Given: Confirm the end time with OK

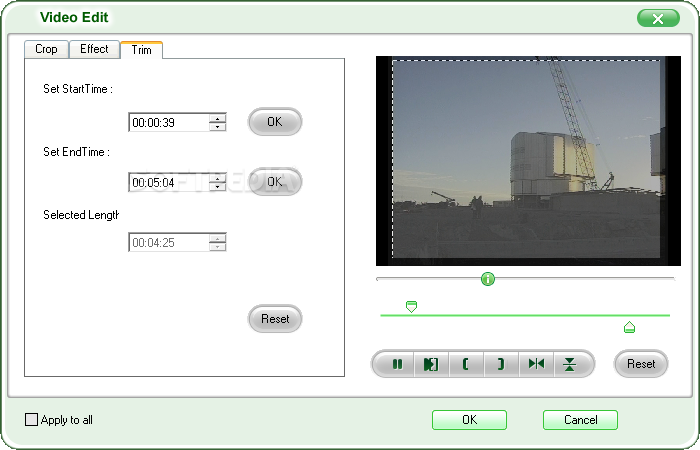Looking at the screenshot, I should (x=275, y=181).
